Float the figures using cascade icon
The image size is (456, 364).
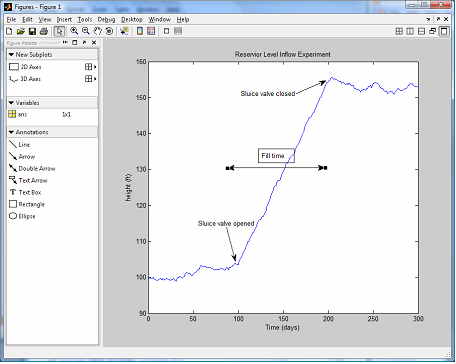(432, 31)
